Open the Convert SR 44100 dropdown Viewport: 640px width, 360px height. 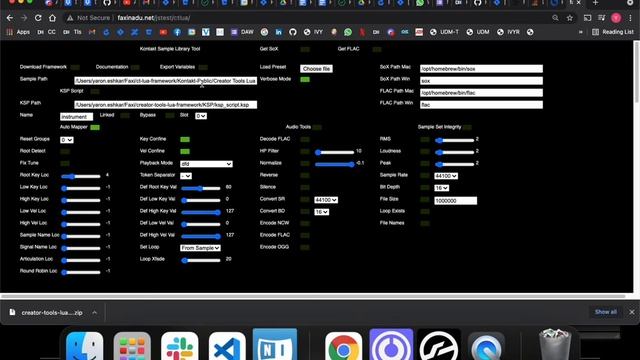click(x=326, y=200)
